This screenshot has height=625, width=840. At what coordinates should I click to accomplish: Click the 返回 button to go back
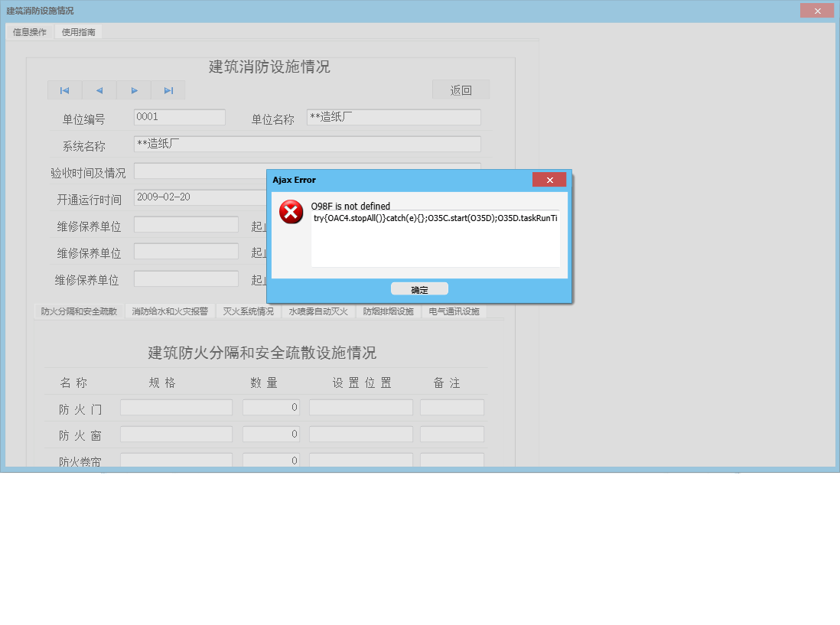pyautogui.click(x=461, y=89)
